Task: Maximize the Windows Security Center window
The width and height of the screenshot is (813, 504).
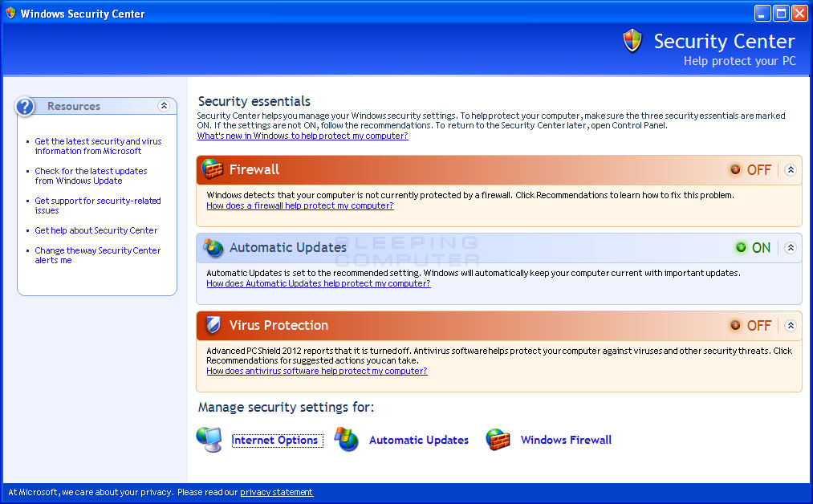Action: click(x=781, y=13)
